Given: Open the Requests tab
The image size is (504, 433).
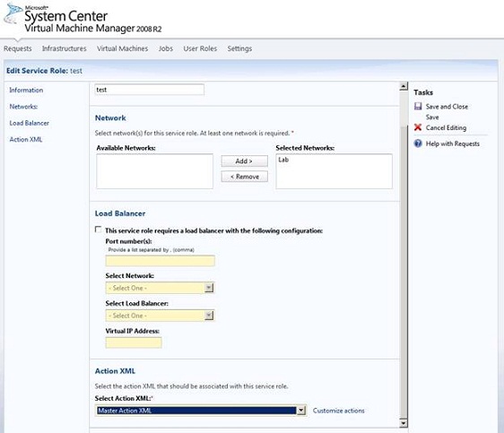Looking at the screenshot, I should [18, 48].
